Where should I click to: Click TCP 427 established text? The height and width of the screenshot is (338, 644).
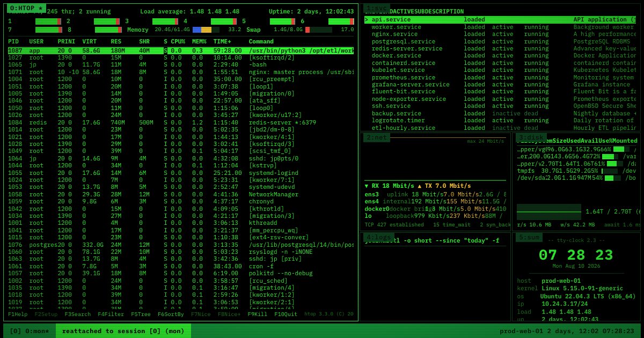[x=394, y=225]
